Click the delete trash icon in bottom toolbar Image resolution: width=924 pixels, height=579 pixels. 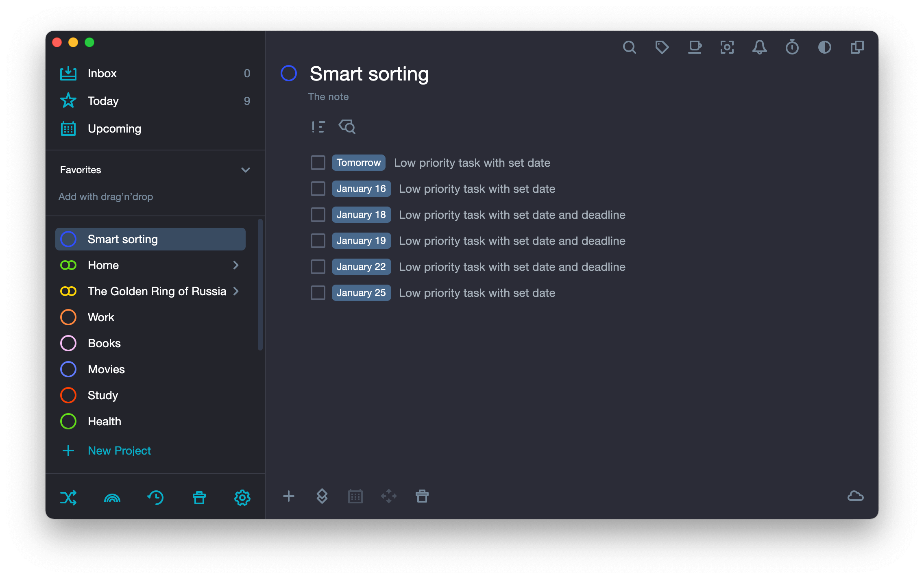pyautogui.click(x=422, y=496)
